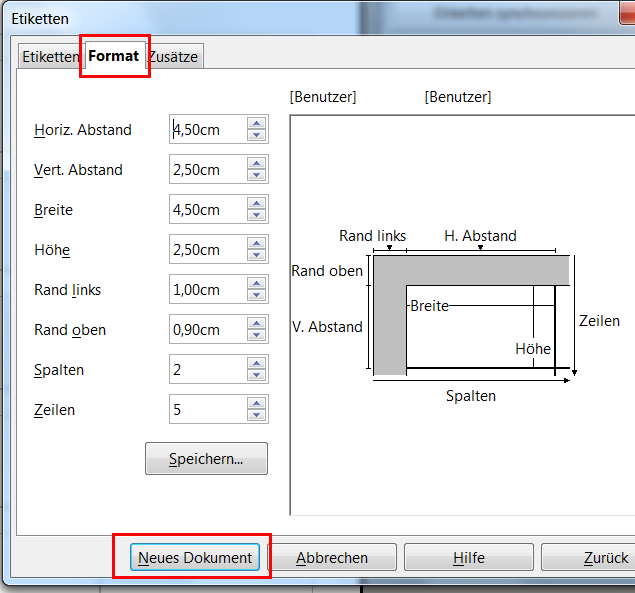The image size is (635, 593).
Task: Increase the Höhe spinner value
Action: (x=257, y=244)
